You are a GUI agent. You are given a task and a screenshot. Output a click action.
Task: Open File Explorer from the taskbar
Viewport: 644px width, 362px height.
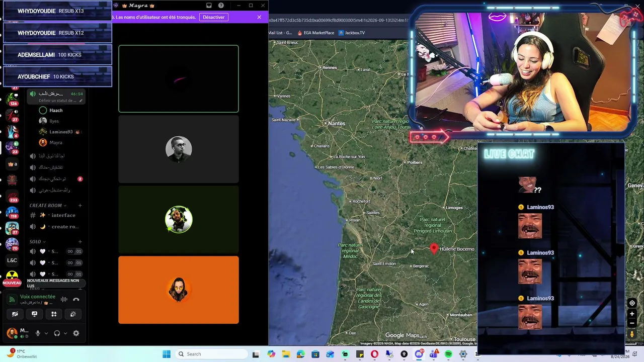tap(286, 354)
